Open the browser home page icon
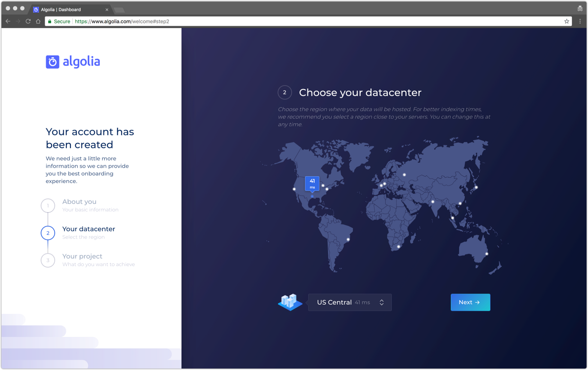Image resolution: width=588 pixels, height=370 pixels. [x=38, y=21]
